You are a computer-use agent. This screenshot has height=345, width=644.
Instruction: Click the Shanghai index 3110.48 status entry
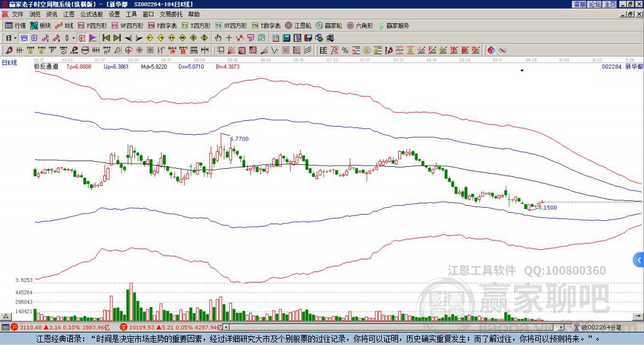coord(60,327)
